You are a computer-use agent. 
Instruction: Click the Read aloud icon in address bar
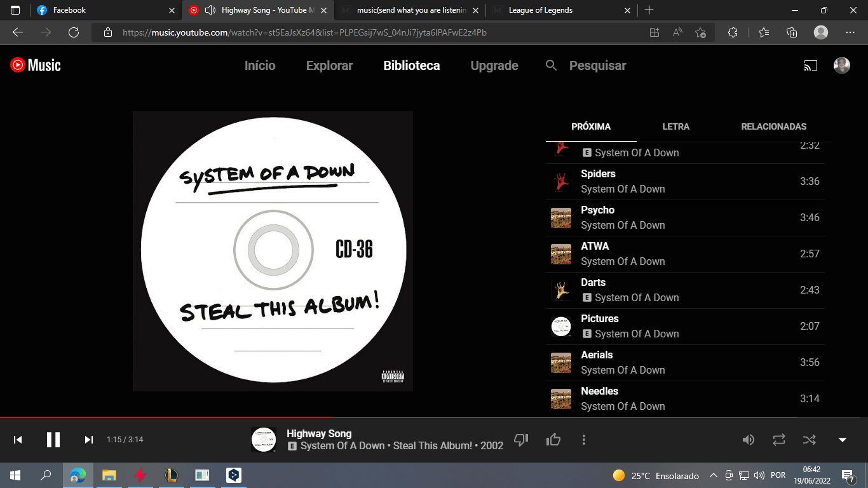click(x=677, y=32)
